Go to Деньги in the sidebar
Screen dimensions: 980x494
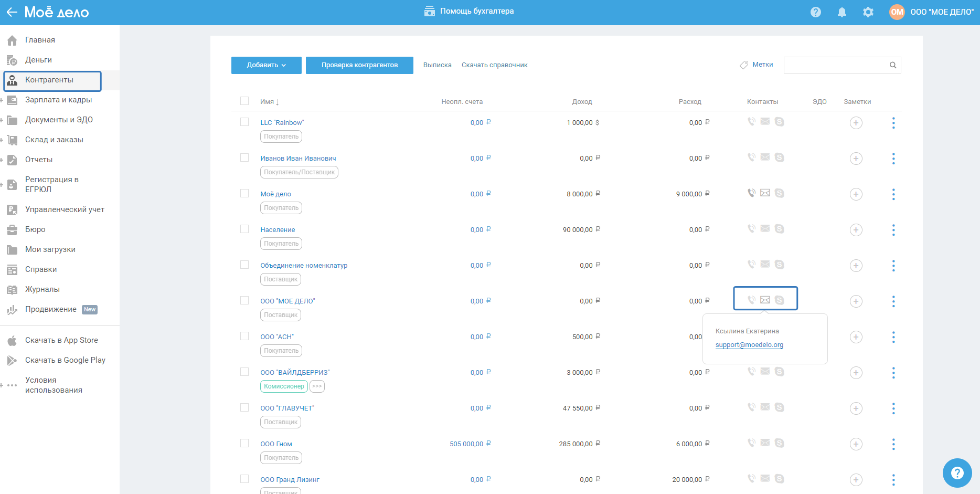[38, 60]
